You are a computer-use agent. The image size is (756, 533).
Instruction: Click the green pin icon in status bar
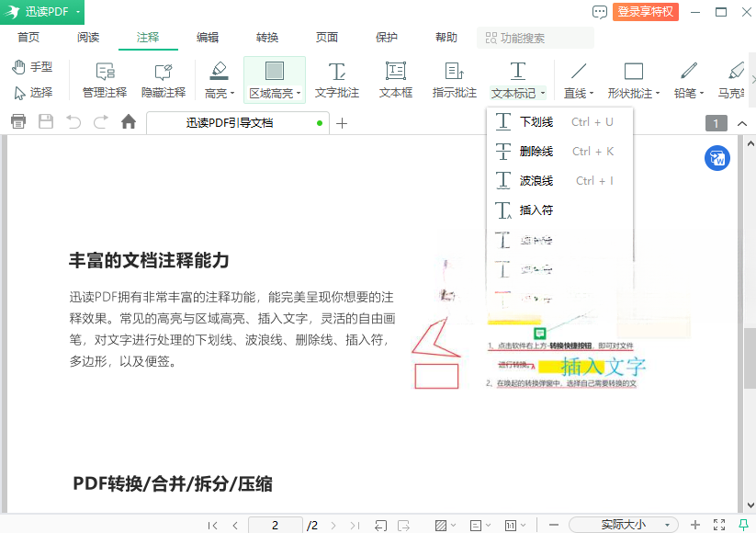pyautogui.click(x=743, y=525)
